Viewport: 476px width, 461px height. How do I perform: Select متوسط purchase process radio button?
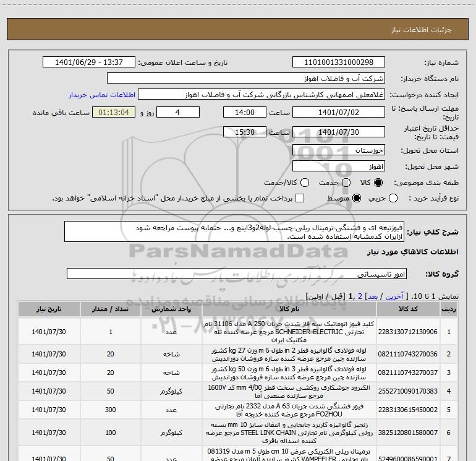click(x=355, y=198)
